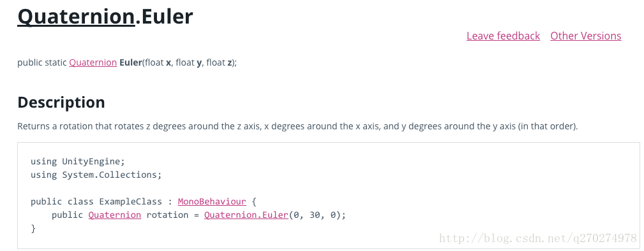Image resolution: width=644 pixels, height=251 pixels.
Task: Click the 'using System.Collections;' code line
Action: 96,175
